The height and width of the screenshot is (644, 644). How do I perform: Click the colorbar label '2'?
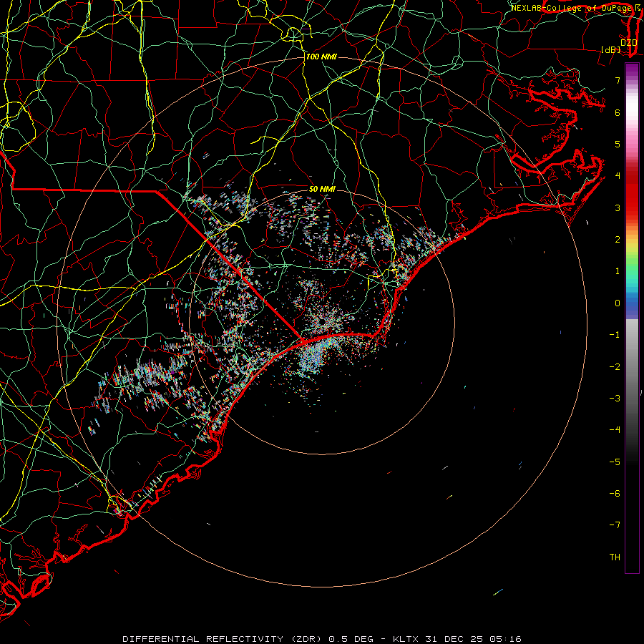(618, 240)
